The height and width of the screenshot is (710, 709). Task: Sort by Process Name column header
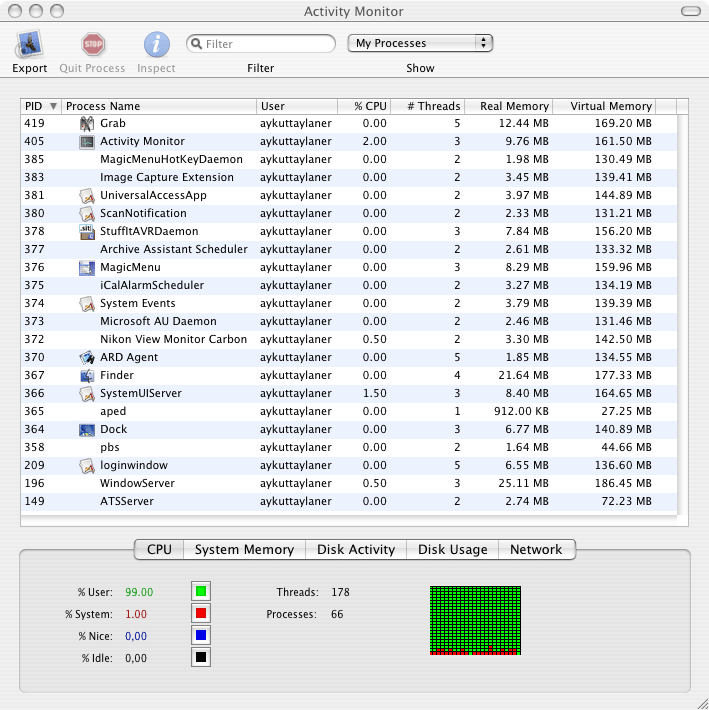pos(159,106)
